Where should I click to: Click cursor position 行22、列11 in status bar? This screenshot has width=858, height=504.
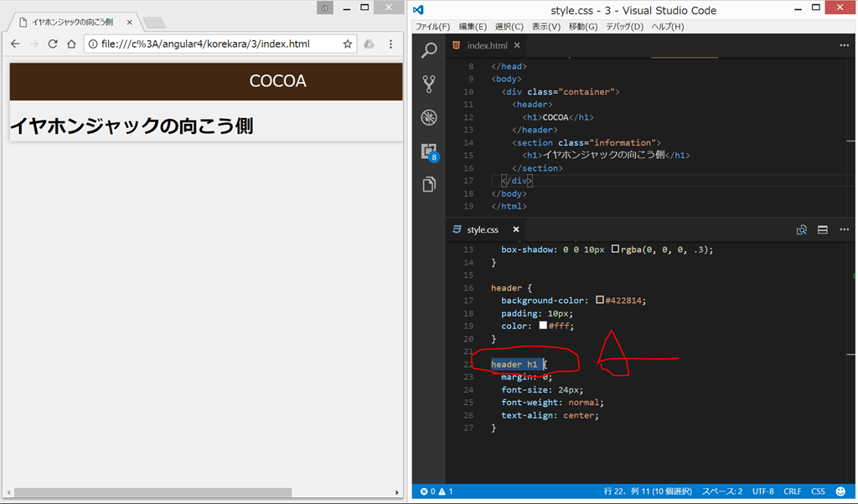(648, 491)
